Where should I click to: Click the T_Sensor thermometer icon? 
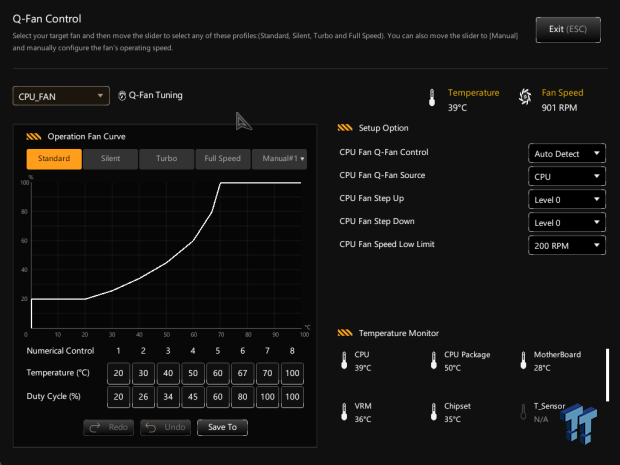tap(524, 412)
